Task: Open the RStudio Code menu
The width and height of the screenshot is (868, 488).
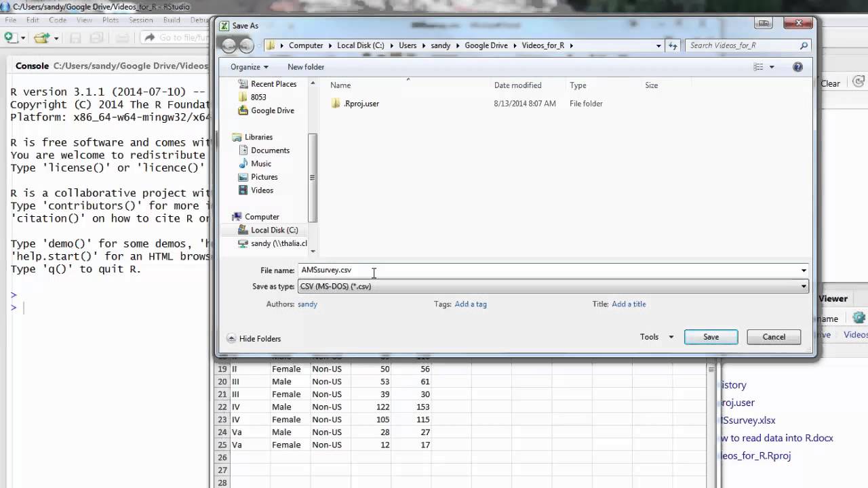Action: click(x=58, y=20)
